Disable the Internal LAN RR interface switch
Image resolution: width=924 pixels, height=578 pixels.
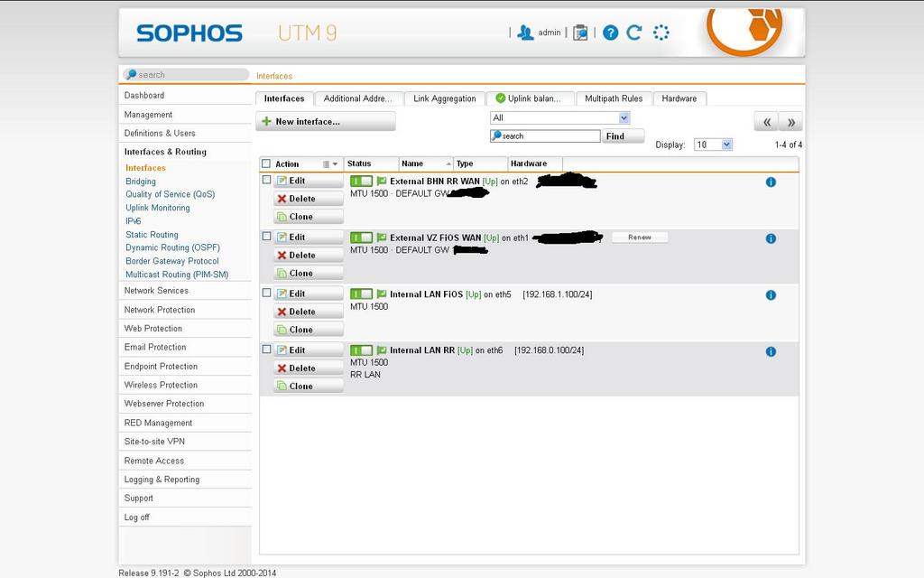[361, 350]
